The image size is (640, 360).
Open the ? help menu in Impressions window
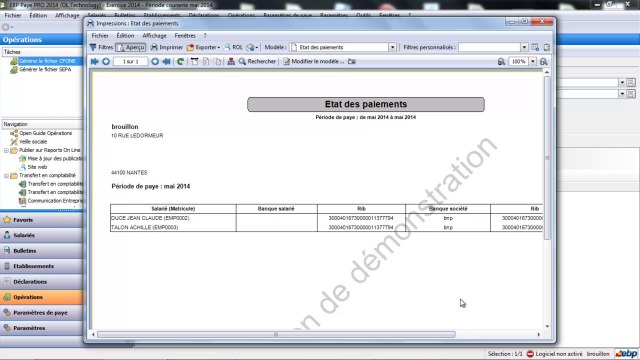[205, 36]
